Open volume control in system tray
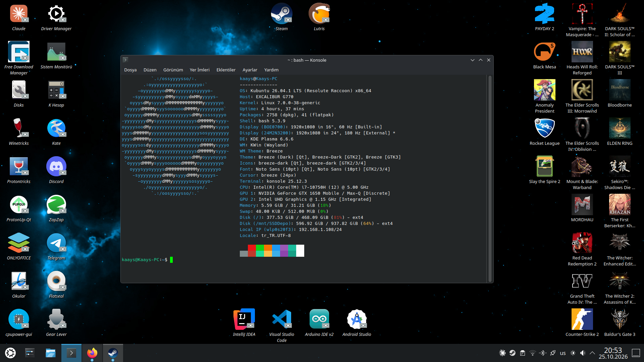The image size is (644, 362). 583,353
